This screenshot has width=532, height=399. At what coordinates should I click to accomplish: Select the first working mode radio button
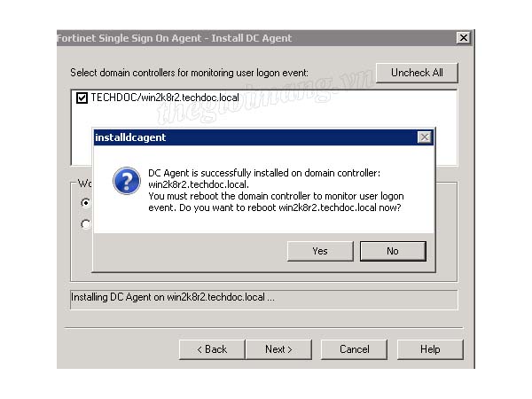[86, 203]
